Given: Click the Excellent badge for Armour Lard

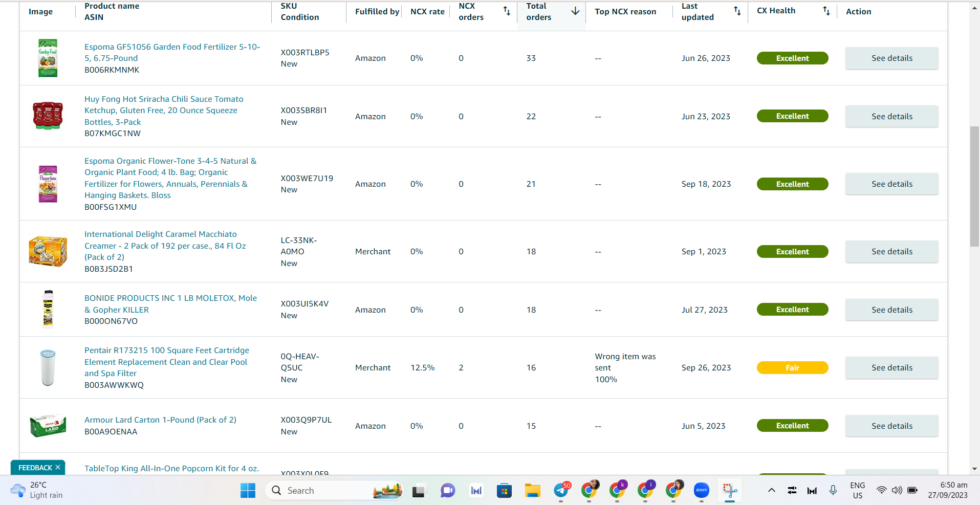Looking at the screenshot, I should [x=792, y=426].
